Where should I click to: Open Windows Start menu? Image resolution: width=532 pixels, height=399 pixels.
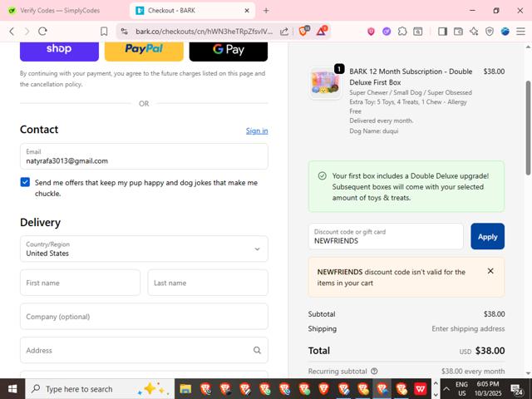point(12,389)
